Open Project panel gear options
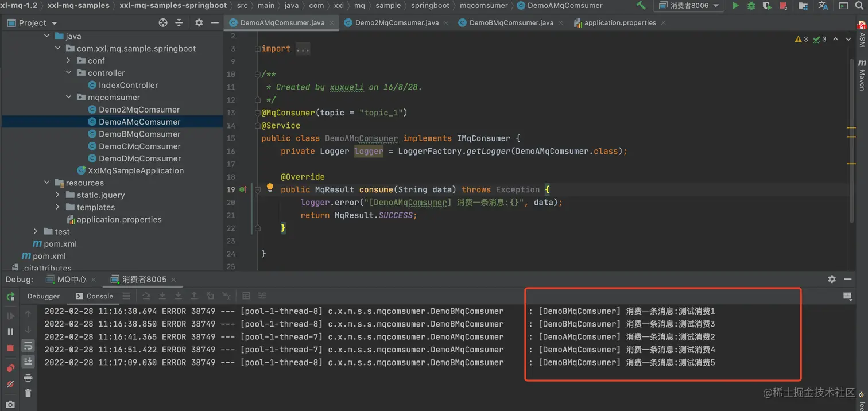868x411 pixels. [199, 23]
